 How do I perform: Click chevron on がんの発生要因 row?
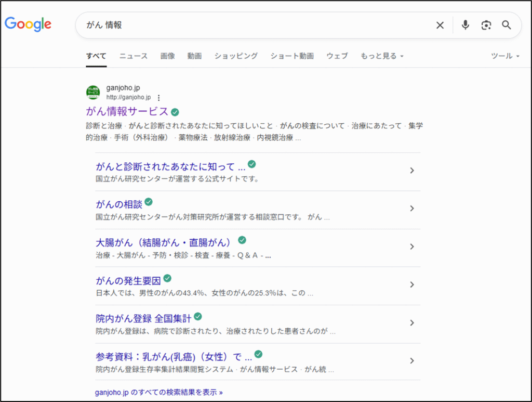(411, 284)
